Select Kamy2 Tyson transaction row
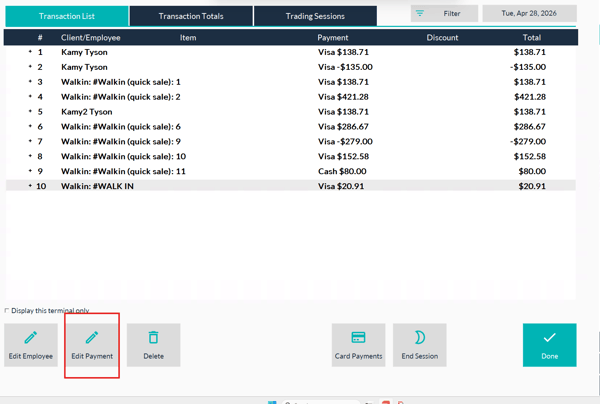Viewport: 600px width, 404px height. (x=291, y=112)
